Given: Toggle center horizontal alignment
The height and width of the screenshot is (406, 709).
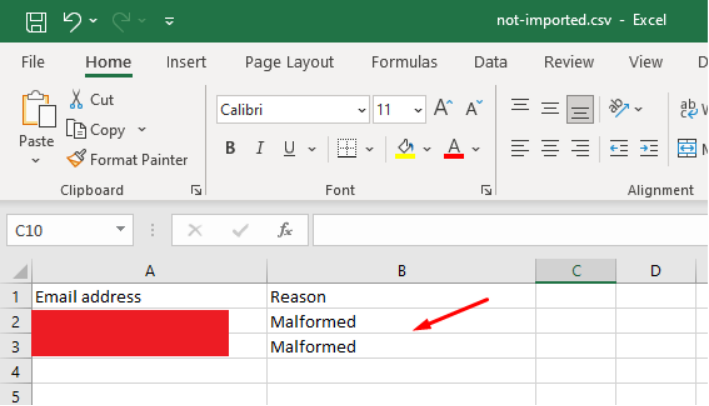Looking at the screenshot, I should [x=550, y=148].
